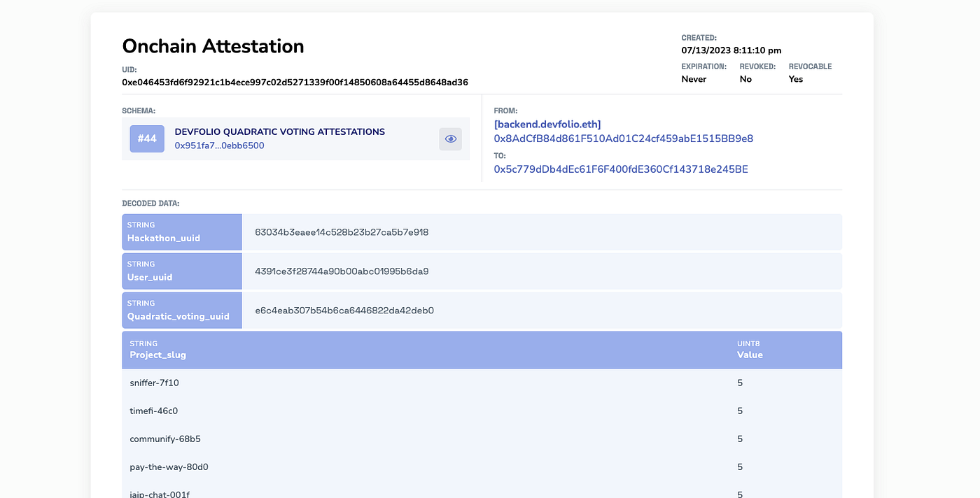Open schema address 0x951fa7...0ebb6500

[x=219, y=145]
